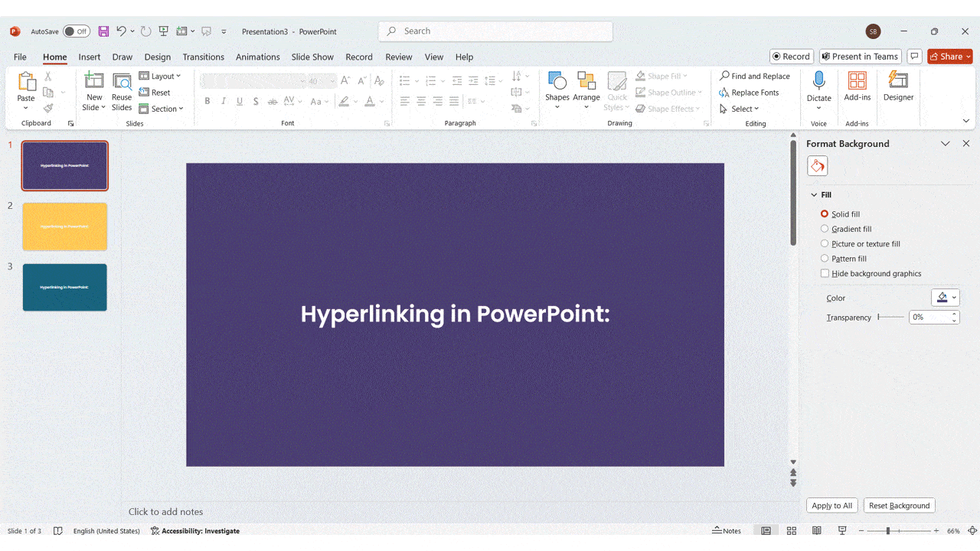Check Hide background graphics
The width and height of the screenshot is (980, 551).
pyautogui.click(x=825, y=273)
